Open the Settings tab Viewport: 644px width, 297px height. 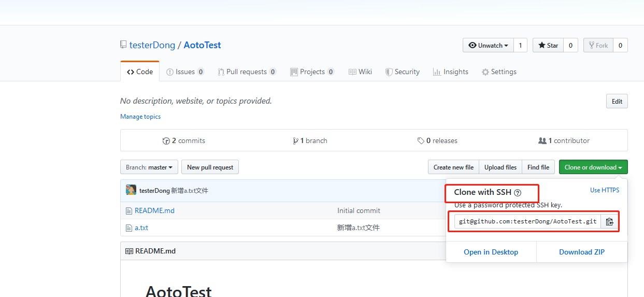click(x=499, y=72)
